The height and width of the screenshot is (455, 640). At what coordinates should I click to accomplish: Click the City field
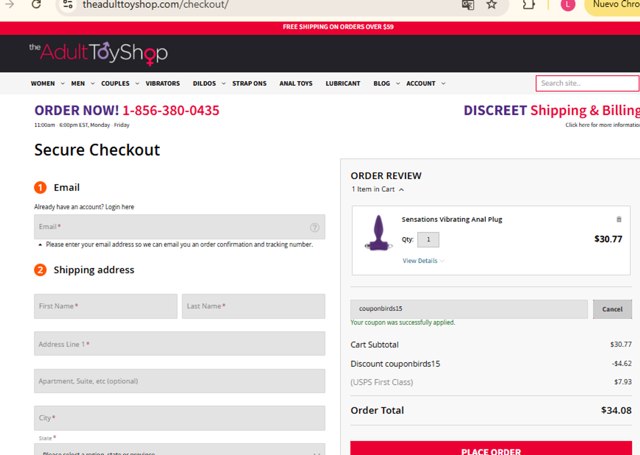180,418
